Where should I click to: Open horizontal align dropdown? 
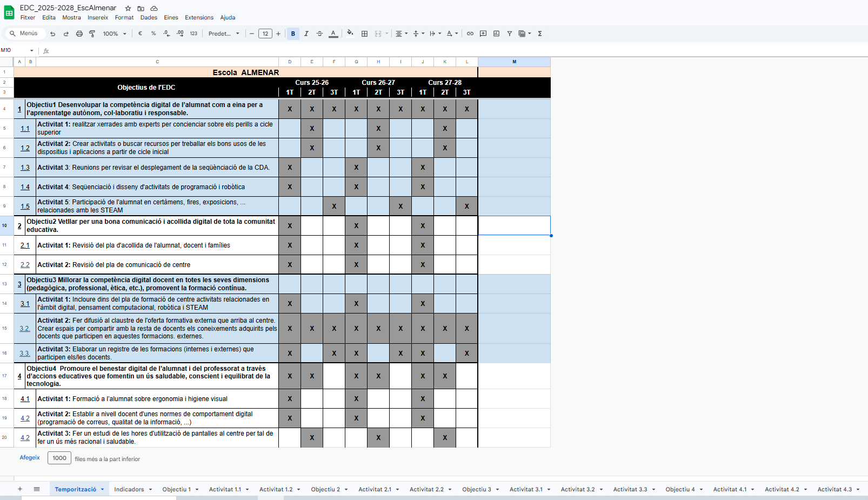tap(401, 34)
